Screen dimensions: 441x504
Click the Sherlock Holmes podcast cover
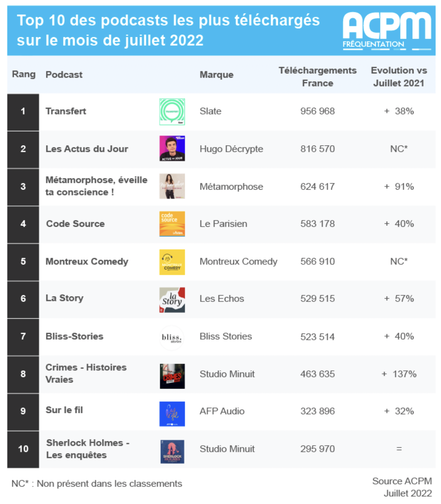click(172, 451)
